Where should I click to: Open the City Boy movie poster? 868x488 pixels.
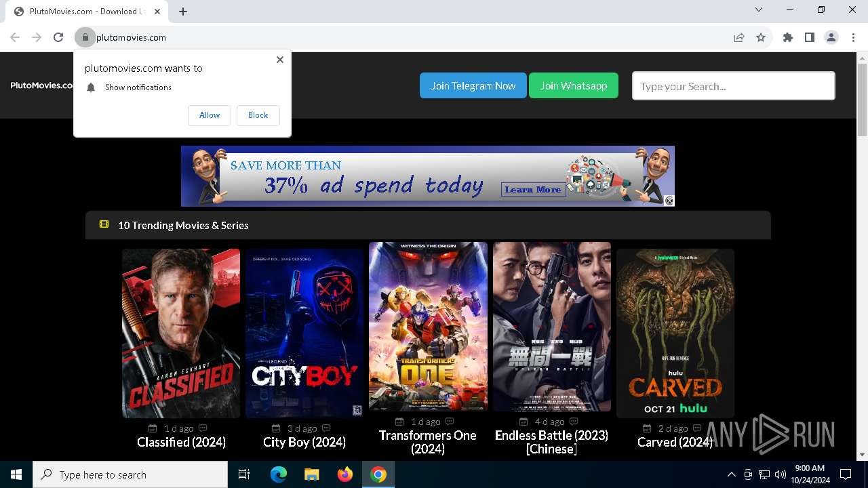304,333
